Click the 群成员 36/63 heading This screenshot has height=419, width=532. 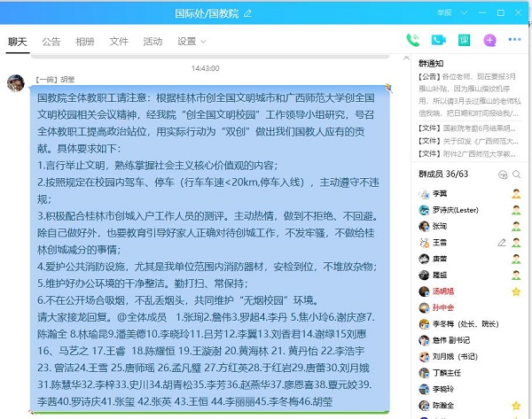point(443,174)
